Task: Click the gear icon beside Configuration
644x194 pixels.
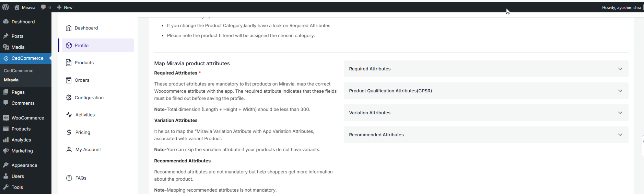Action: coord(69,98)
